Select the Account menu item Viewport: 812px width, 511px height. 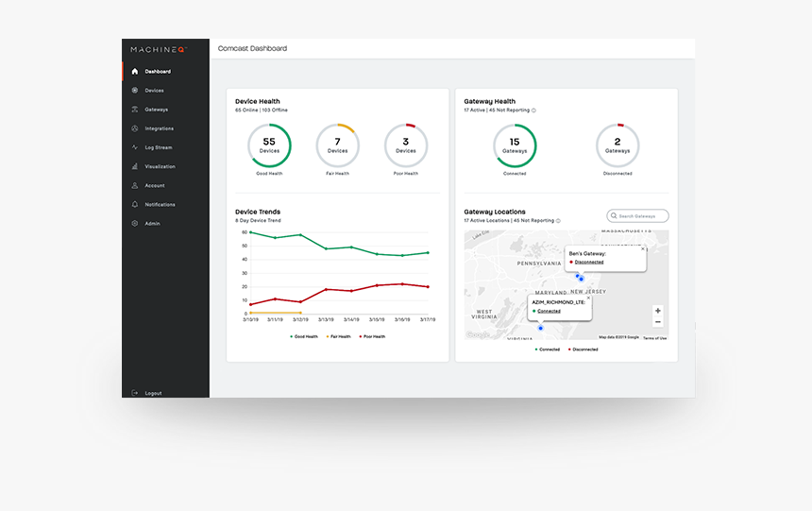pos(154,186)
